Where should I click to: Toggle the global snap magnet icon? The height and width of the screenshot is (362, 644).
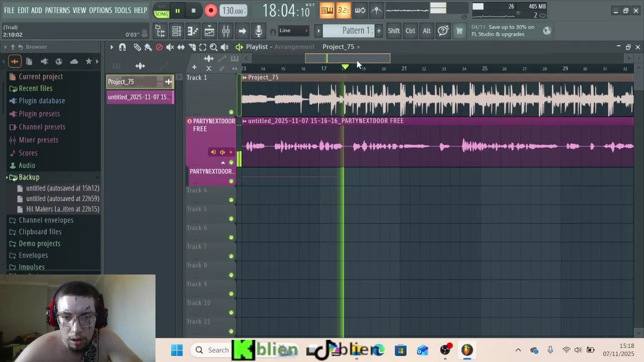pos(273,32)
